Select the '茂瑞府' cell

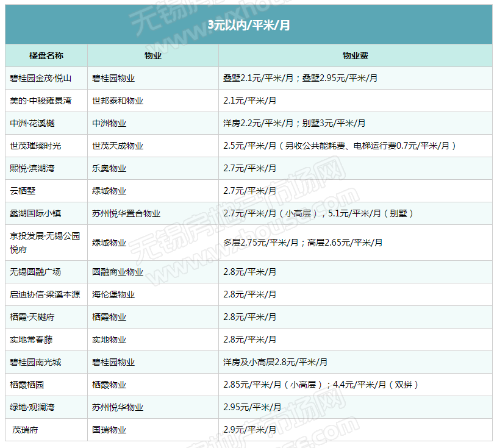[46, 430]
